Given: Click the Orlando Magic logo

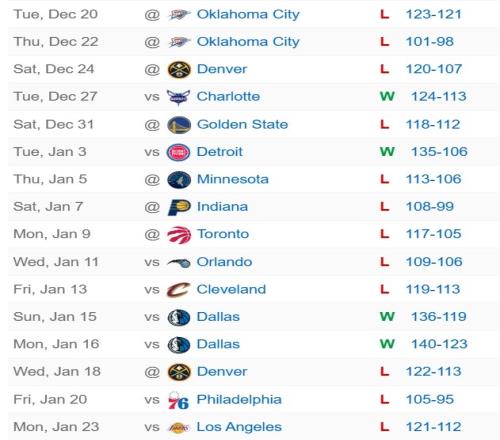Looking at the screenshot, I should 179,263.
